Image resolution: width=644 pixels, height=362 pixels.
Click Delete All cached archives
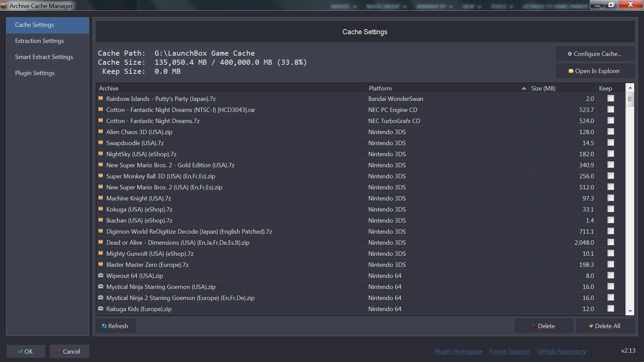coord(605,326)
